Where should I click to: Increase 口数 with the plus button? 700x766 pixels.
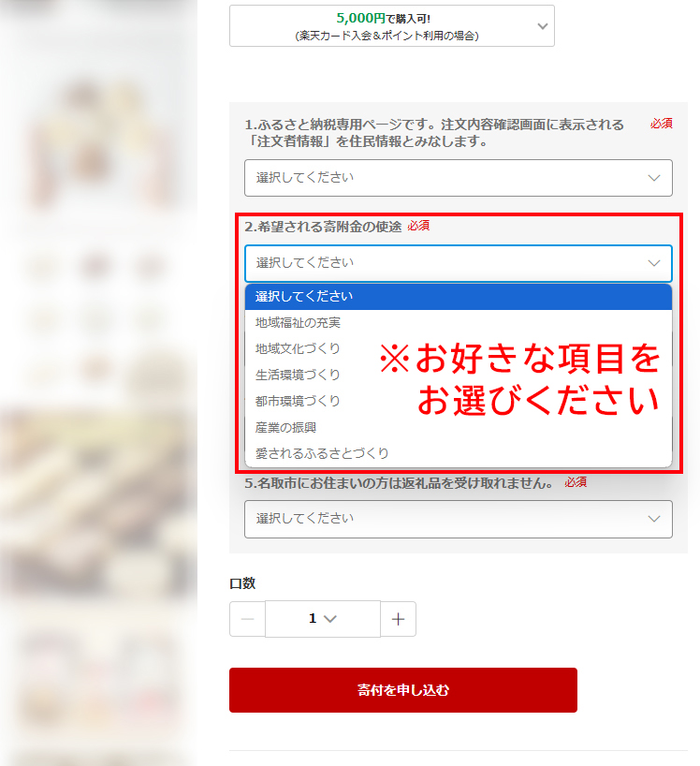(398, 619)
